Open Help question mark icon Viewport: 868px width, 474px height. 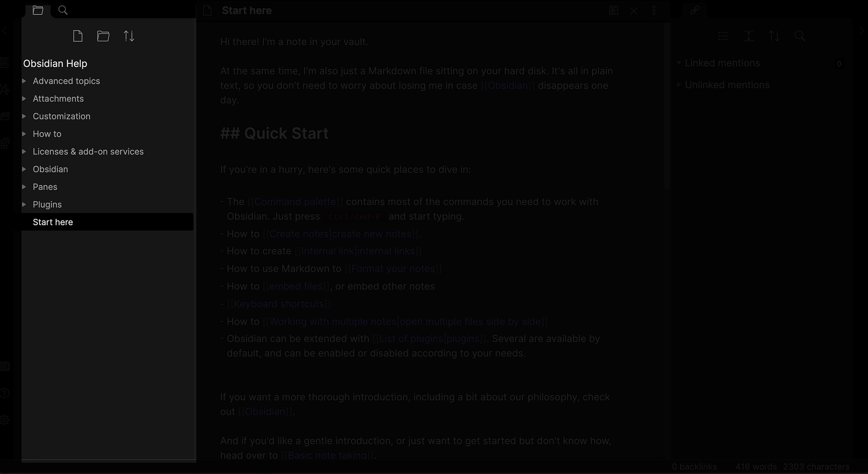click(x=5, y=393)
